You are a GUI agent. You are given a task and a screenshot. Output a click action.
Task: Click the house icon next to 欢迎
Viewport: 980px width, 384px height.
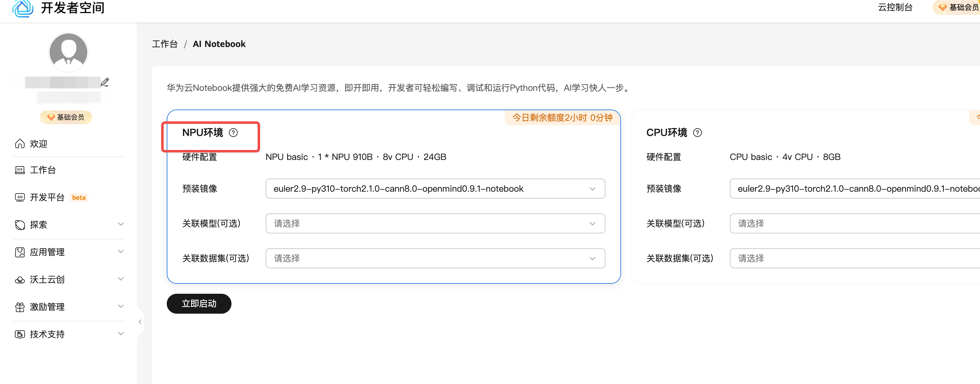point(20,143)
